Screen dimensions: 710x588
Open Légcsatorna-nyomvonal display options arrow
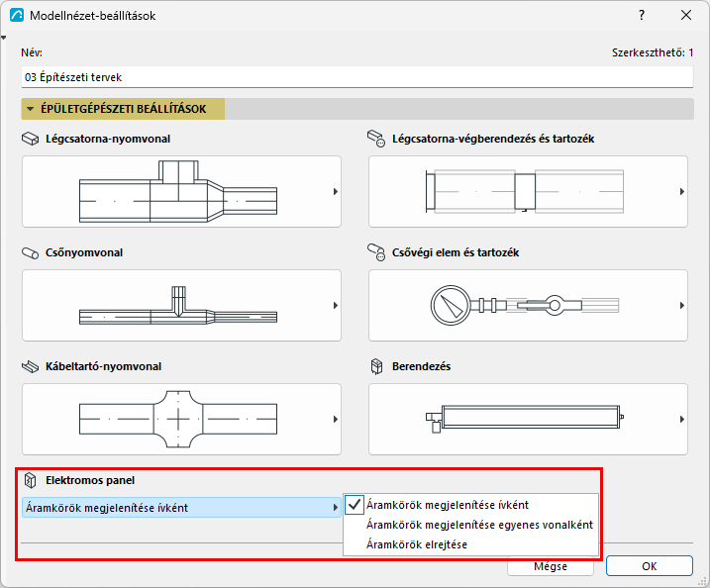tap(336, 191)
